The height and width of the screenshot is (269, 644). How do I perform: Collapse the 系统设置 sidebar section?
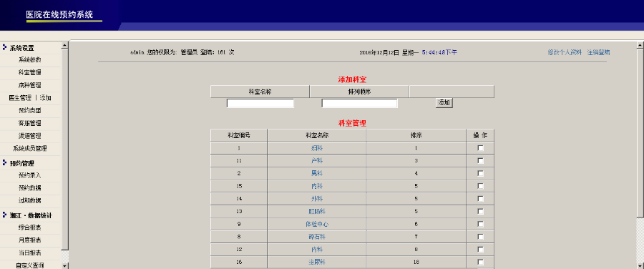[22, 48]
